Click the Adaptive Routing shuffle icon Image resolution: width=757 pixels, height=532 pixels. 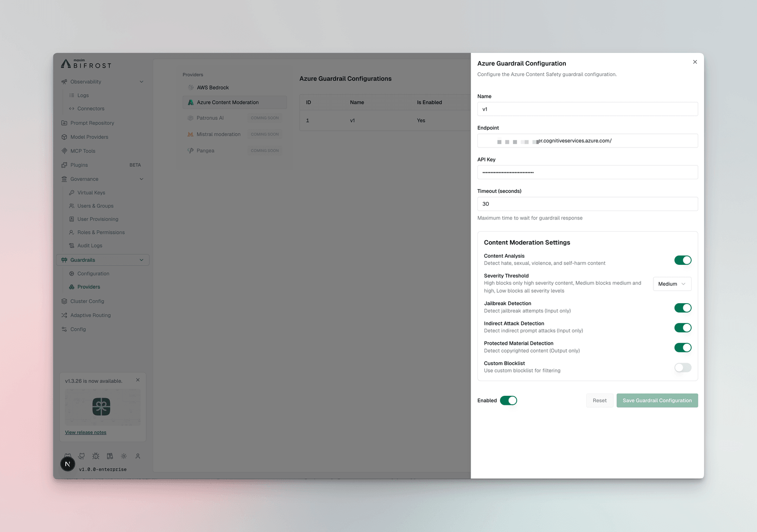point(64,315)
